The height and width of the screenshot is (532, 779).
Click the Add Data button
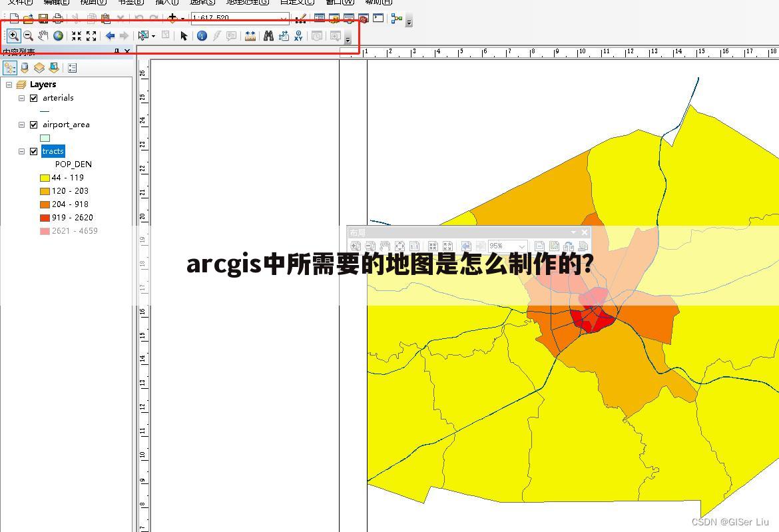(x=172, y=19)
